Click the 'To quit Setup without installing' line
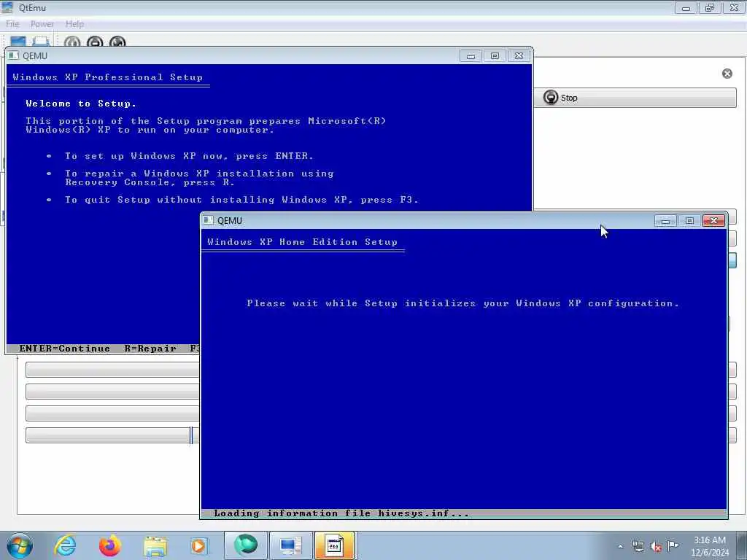The width and height of the screenshot is (747, 560). (x=241, y=200)
